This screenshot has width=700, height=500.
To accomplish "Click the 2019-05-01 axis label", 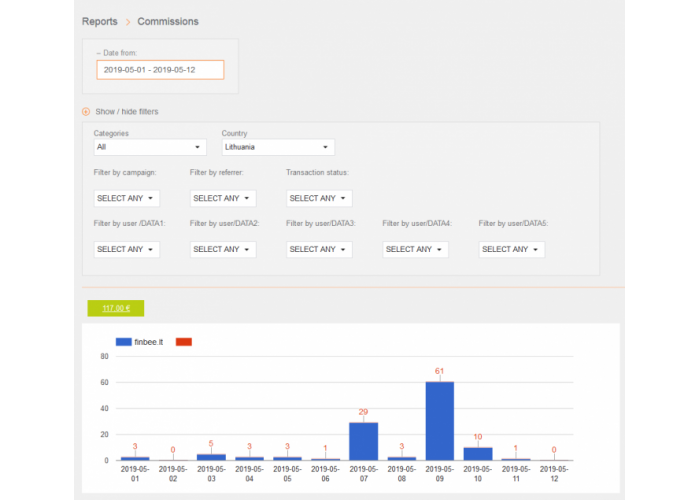I will click(x=135, y=474).
